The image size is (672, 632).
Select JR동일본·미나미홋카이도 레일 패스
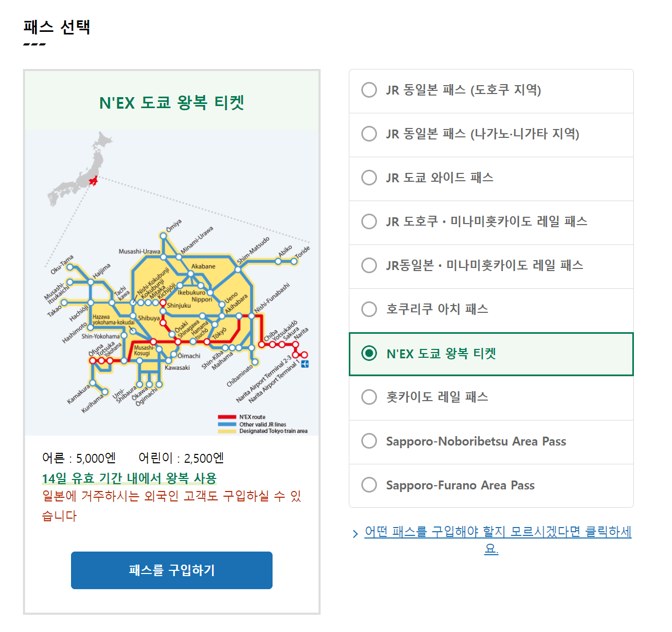pyautogui.click(x=369, y=265)
